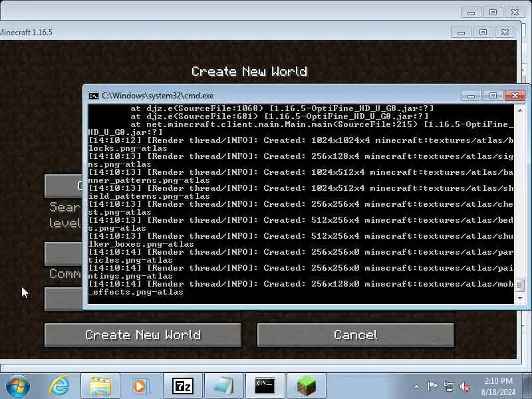Launch Internet Explorer from the taskbar
Image resolution: width=532 pixels, height=399 pixels.
59,386
